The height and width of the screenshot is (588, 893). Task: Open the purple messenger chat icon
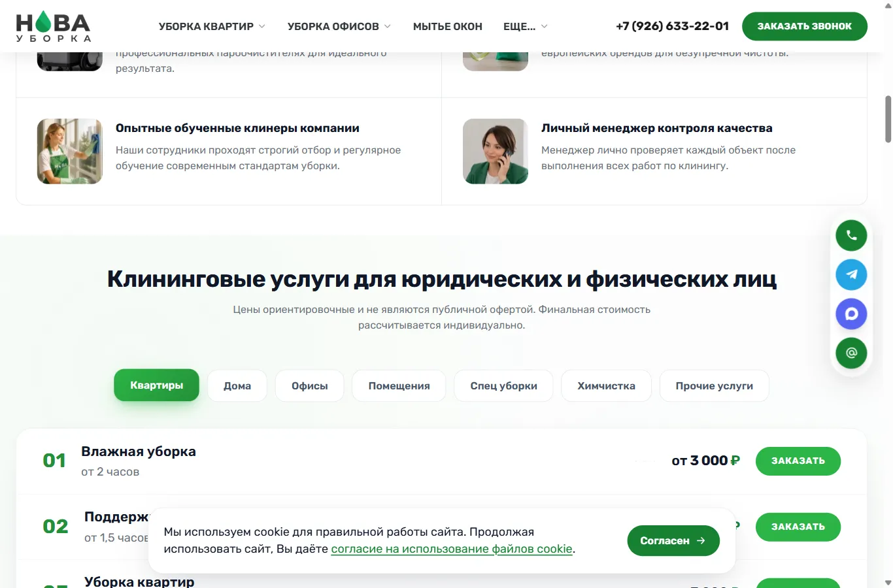[851, 314]
